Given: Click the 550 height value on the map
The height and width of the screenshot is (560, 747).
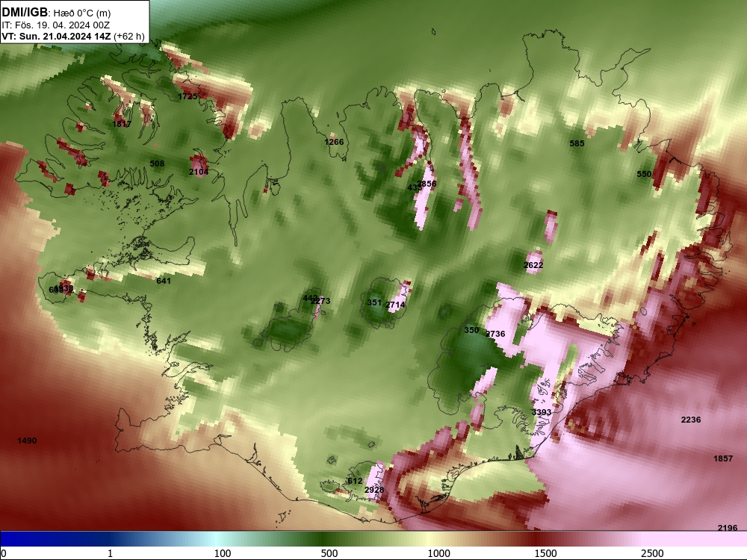Looking at the screenshot, I should (644, 174).
